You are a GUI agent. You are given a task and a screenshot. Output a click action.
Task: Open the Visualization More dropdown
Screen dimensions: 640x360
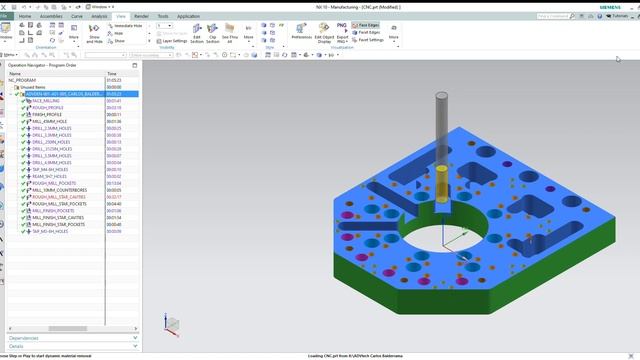coord(393,32)
